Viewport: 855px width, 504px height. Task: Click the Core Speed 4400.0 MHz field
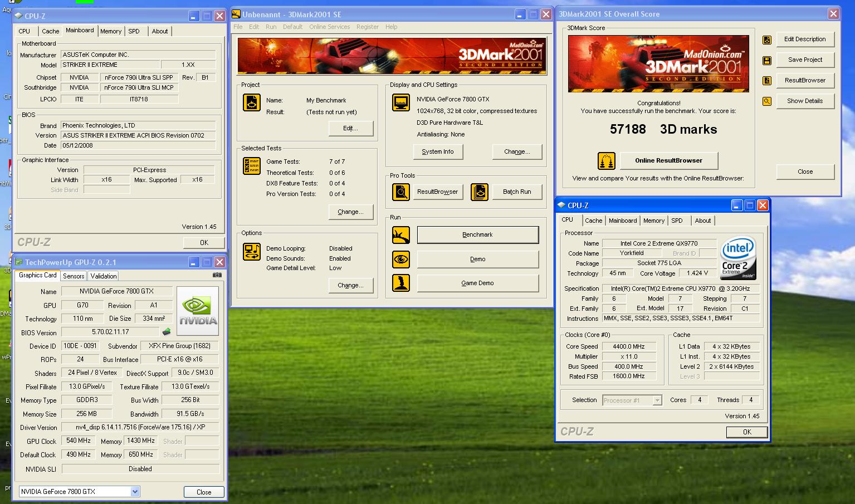[628, 346]
